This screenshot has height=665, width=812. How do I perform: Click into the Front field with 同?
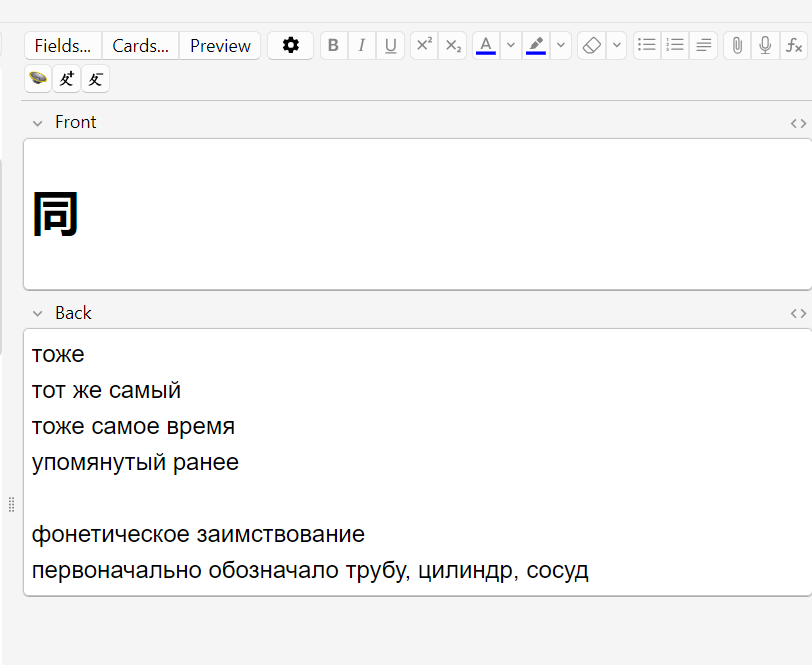[x=417, y=214]
